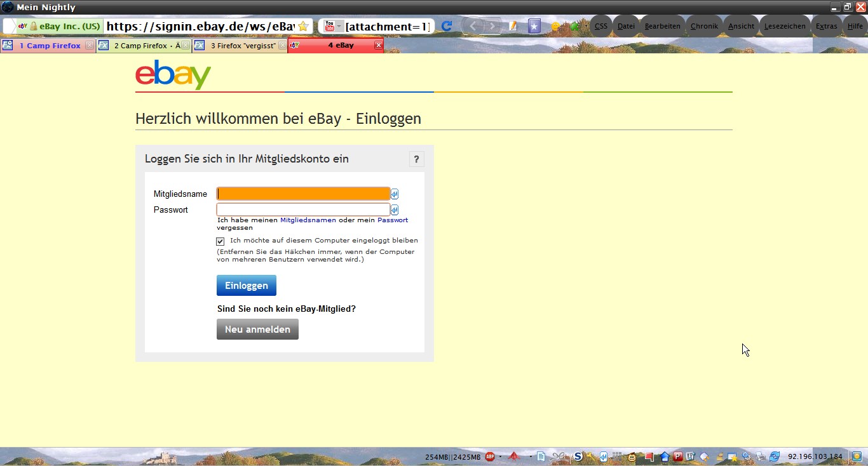The height and width of the screenshot is (466, 868).
Task: Focus the Mitgliedsname input field
Action: point(303,194)
